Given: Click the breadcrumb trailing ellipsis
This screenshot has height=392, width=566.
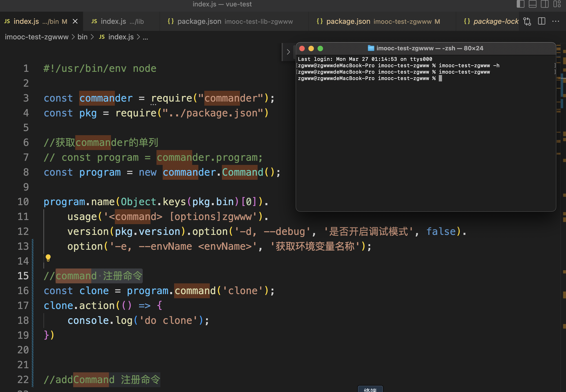Looking at the screenshot, I should click(x=146, y=37).
